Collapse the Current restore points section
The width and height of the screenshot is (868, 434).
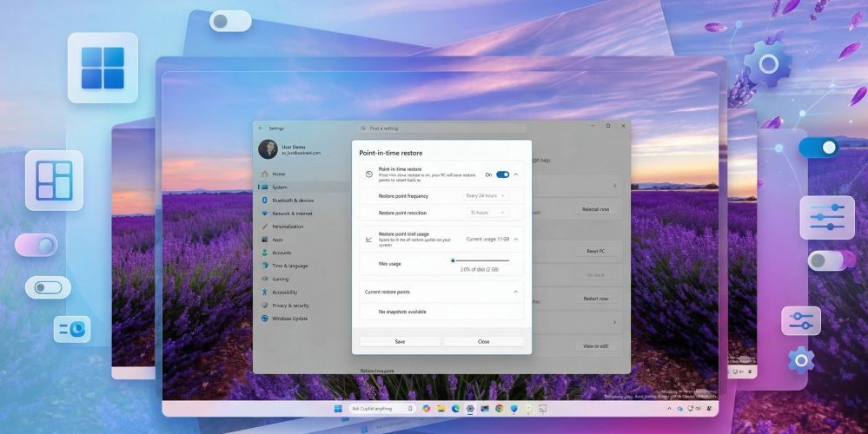pos(516,293)
